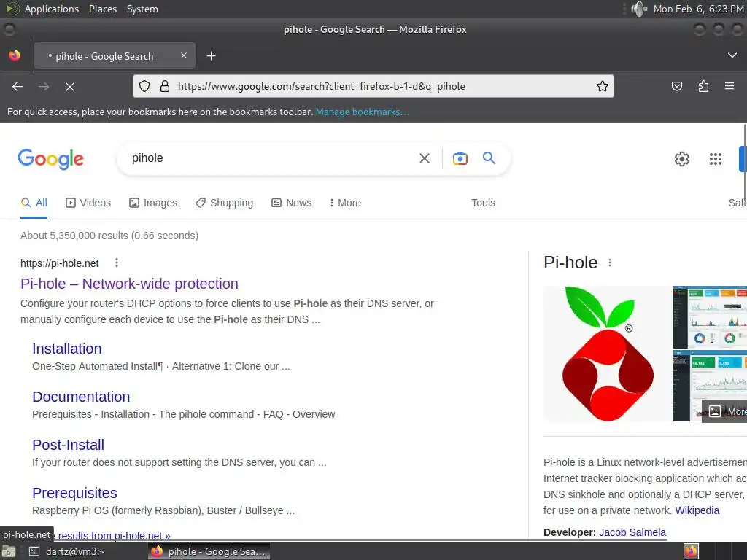The height and width of the screenshot is (560, 747).
Task: Open the Firefox hamburger menu
Action: click(729, 86)
